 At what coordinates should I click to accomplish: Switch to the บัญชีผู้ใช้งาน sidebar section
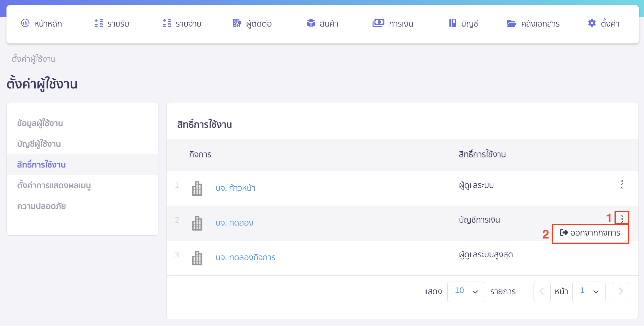click(39, 144)
